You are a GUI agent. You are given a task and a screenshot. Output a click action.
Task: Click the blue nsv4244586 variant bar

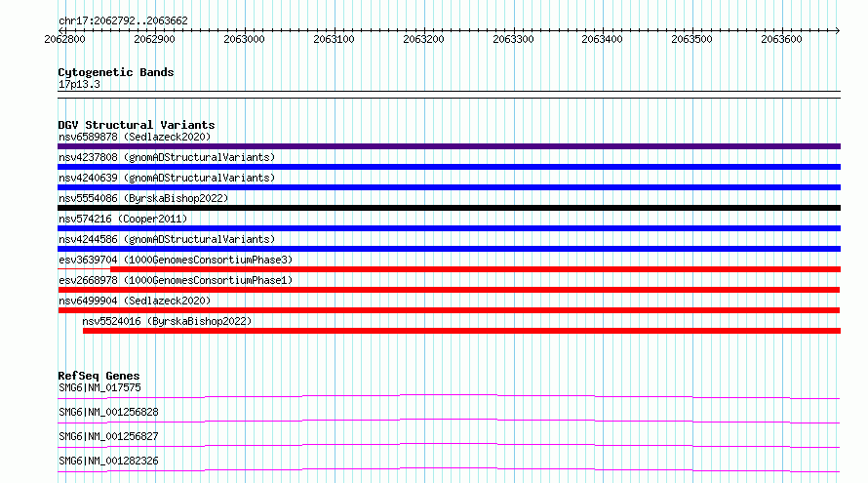(x=449, y=249)
